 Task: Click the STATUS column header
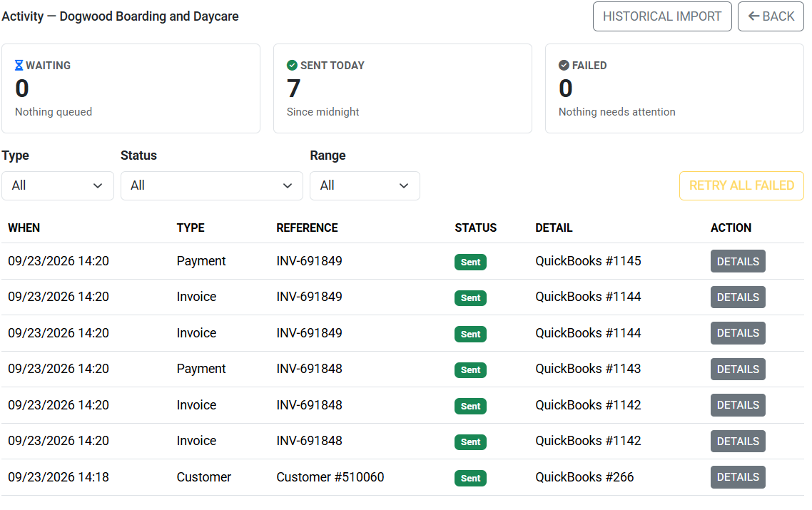tap(475, 228)
